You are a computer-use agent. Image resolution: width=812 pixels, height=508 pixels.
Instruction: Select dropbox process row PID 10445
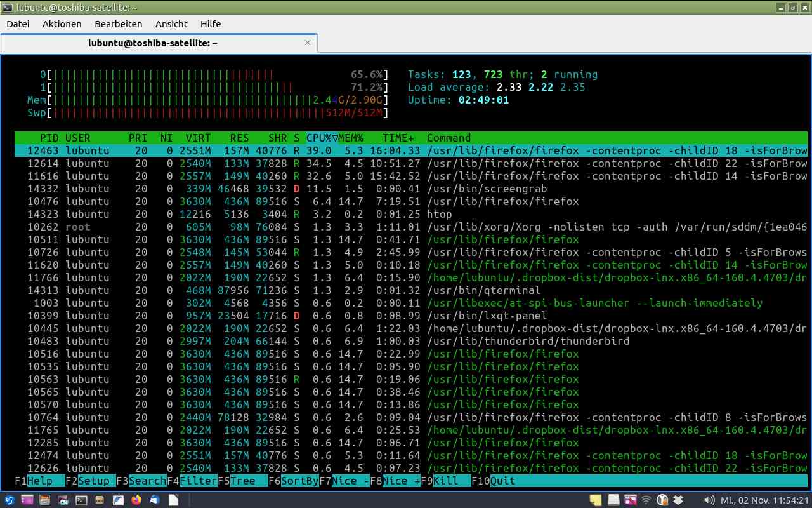coord(411,328)
